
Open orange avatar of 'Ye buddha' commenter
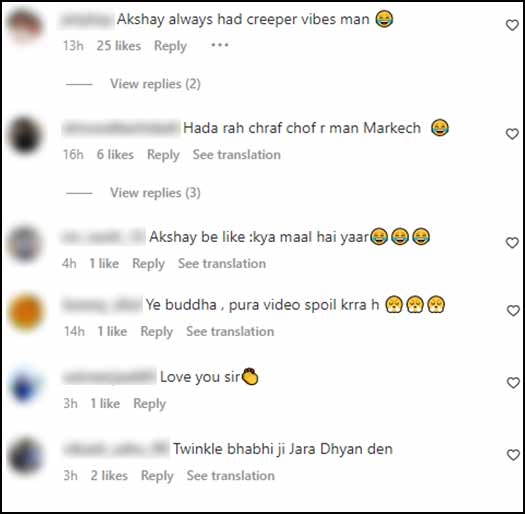(26, 312)
